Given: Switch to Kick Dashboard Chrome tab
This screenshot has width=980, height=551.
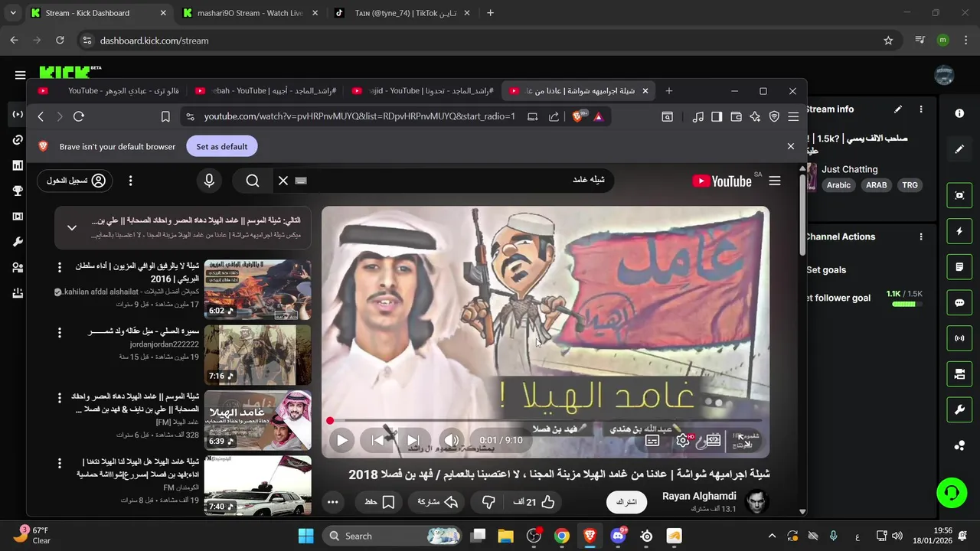Looking at the screenshot, I should click(x=98, y=13).
